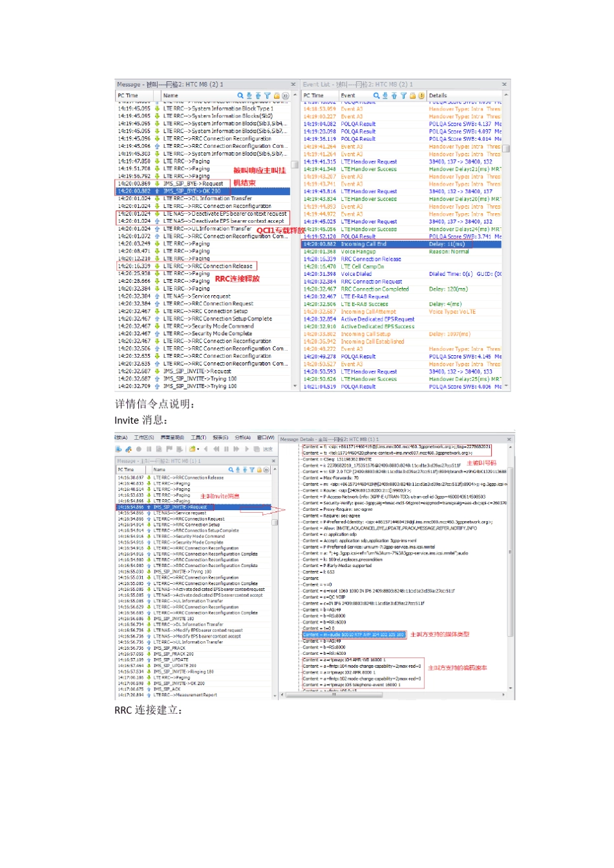Screen dimensions: 614x868
Task: Open 分析(A) menu
Action: 242,437
